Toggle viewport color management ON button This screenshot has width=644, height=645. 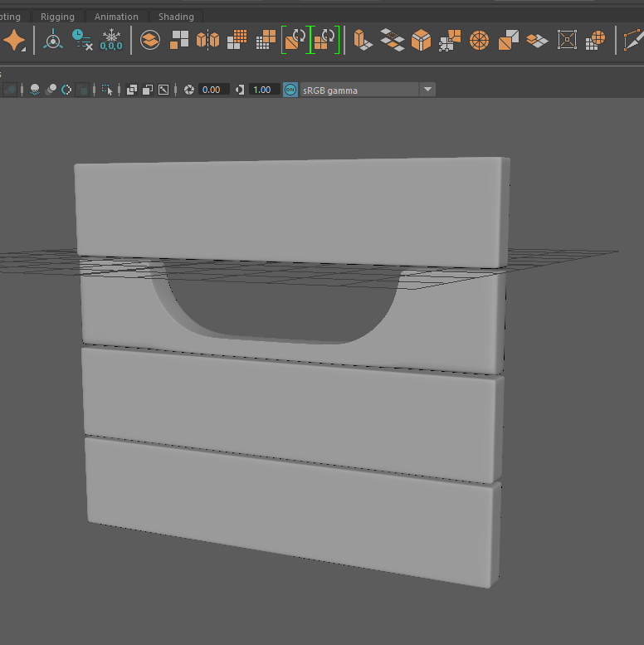point(290,90)
